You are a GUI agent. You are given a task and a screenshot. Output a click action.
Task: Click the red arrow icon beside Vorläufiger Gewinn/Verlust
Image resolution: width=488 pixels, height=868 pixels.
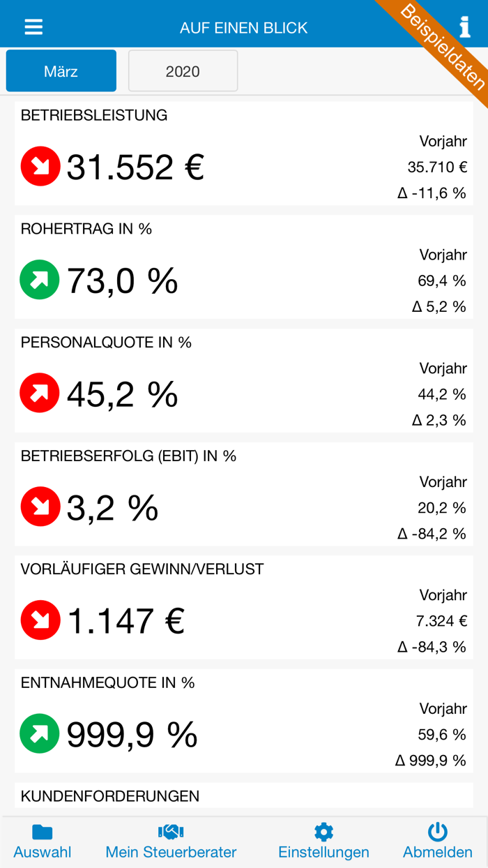coord(40,620)
